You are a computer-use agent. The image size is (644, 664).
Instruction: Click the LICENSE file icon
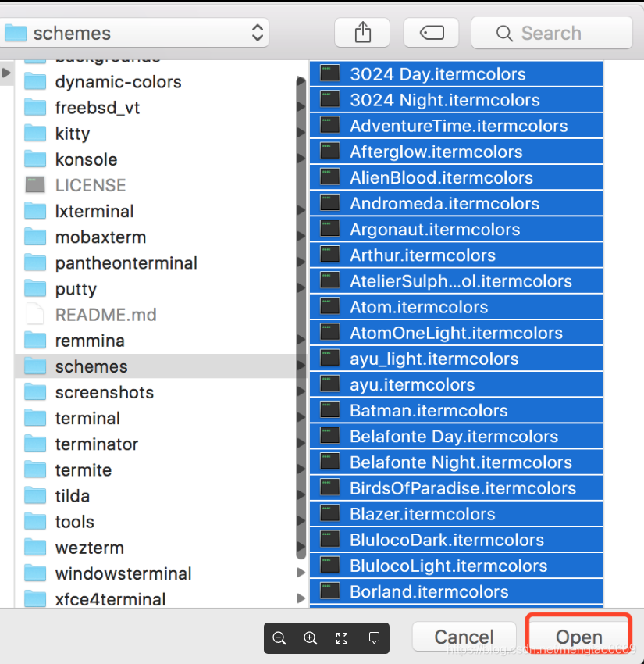click(35, 185)
